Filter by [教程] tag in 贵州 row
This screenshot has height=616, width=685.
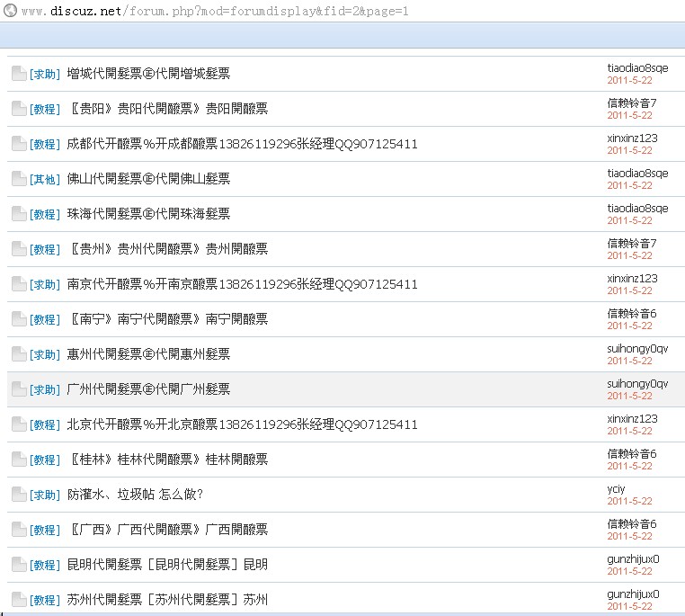pos(45,249)
